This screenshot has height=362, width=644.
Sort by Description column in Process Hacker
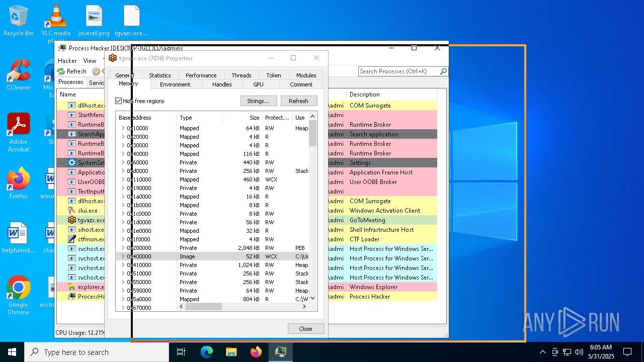pyautogui.click(x=391, y=95)
